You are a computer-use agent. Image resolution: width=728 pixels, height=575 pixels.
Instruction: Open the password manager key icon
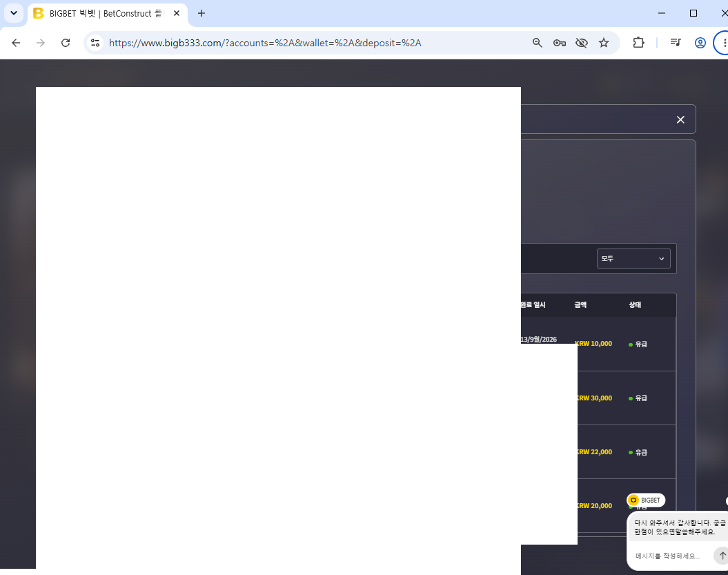[560, 43]
